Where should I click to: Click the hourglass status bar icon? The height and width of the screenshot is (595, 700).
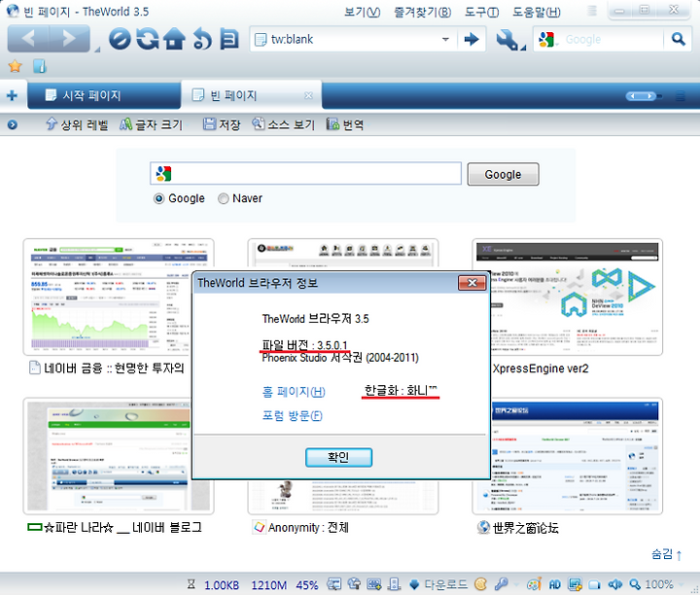pos(192,584)
